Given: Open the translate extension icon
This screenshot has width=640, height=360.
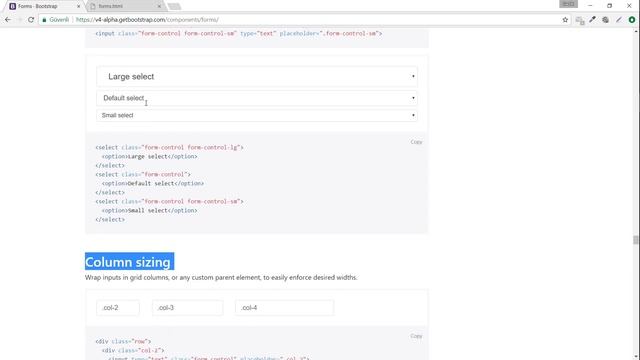Looking at the screenshot, I should pyautogui.click(x=580, y=20).
